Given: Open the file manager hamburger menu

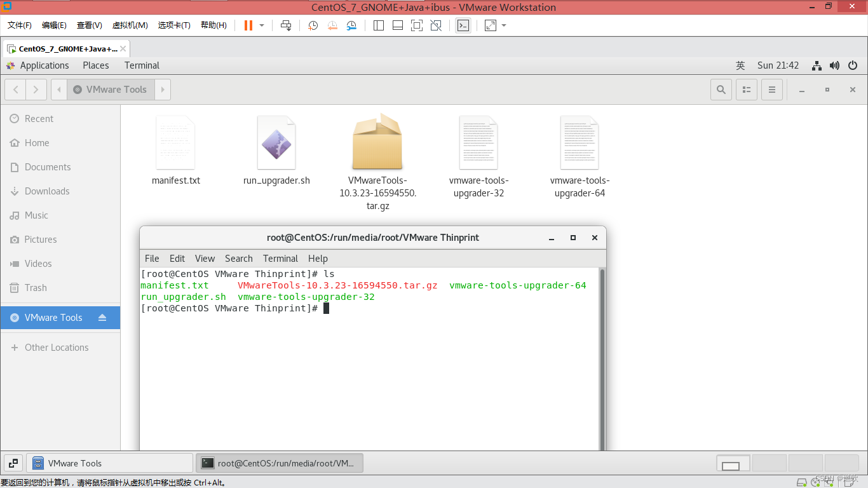Looking at the screenshot, I should coord(772,90).
